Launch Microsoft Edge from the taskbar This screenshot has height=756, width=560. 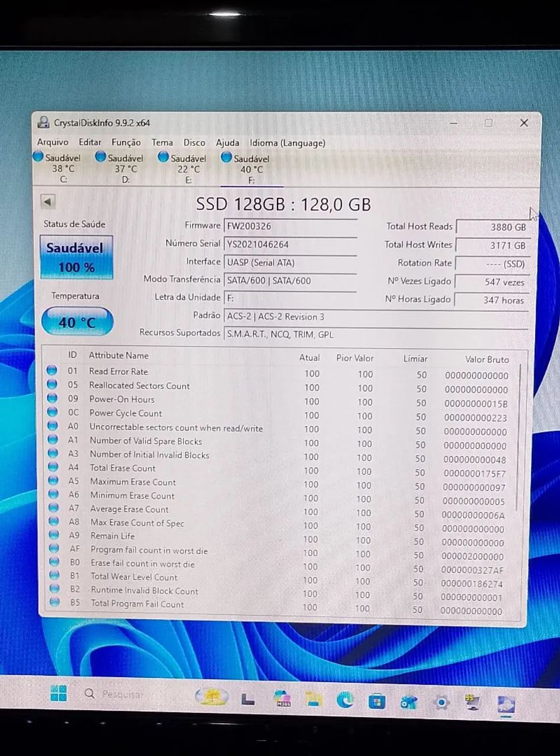345,700
